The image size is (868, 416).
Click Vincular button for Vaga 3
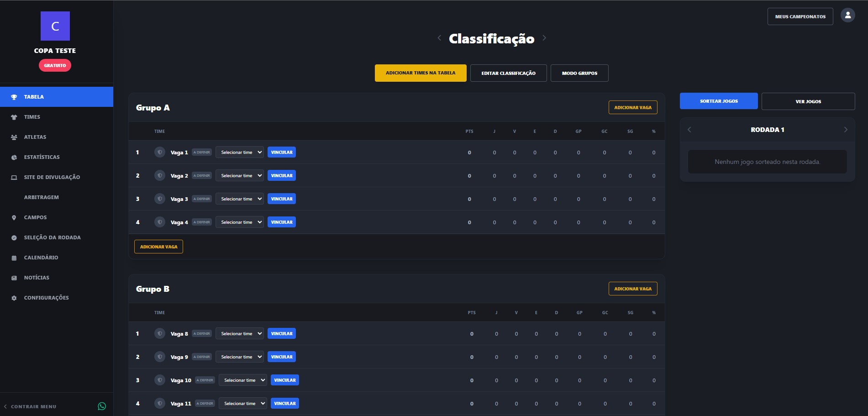(x=282, y=199)
